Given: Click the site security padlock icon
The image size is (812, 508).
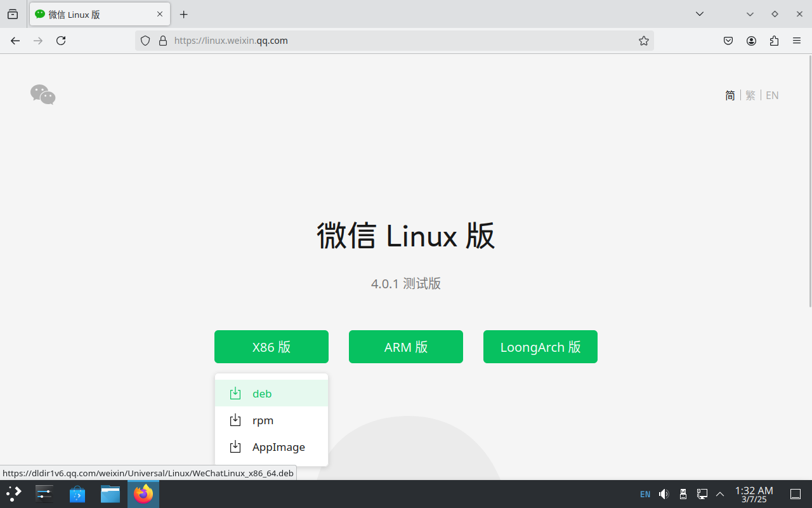Looking at the screenshot, I should [163, 41].
